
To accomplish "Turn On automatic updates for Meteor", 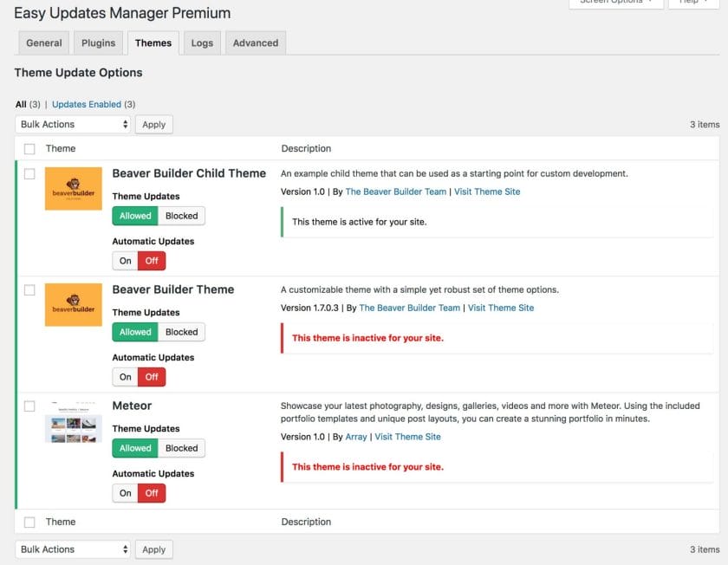I will coord(126,493).
